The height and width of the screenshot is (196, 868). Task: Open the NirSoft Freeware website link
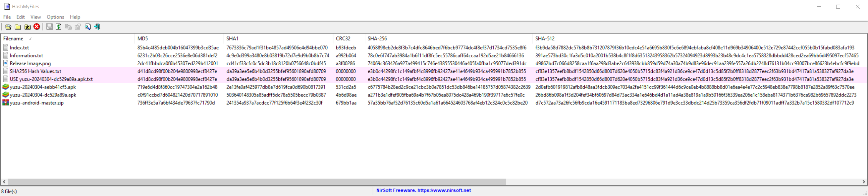[423, 190]
